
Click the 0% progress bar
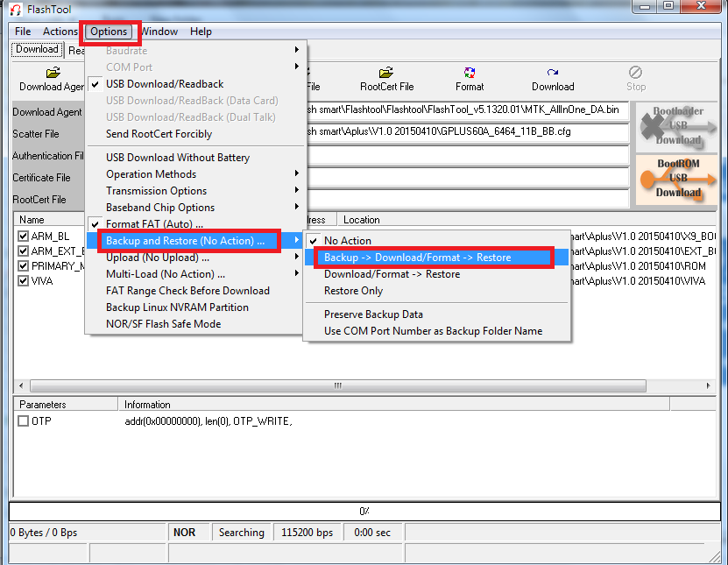pos(364,512)
